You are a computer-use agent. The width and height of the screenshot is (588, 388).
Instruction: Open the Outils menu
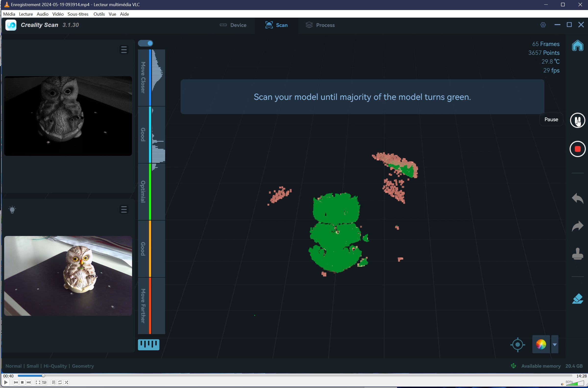99,14
